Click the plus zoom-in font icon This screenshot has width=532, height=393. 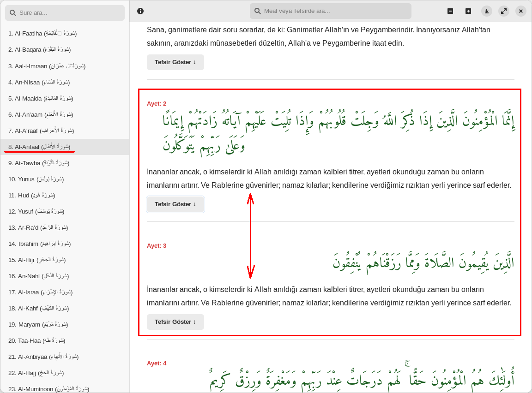tap(468, 11)
